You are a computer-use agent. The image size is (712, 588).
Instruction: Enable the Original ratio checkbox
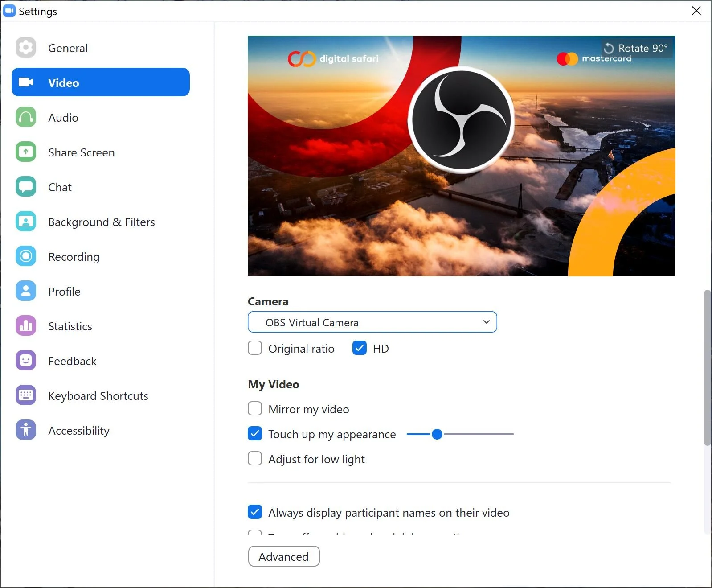[x=255, y=348]
